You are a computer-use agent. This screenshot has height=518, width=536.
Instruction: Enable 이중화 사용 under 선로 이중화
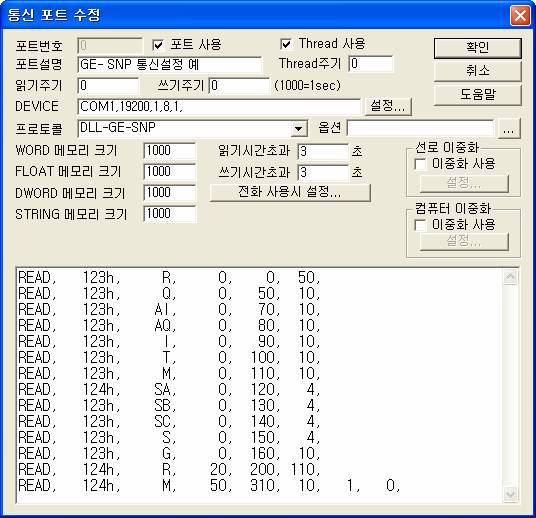[x=420, y=164]
